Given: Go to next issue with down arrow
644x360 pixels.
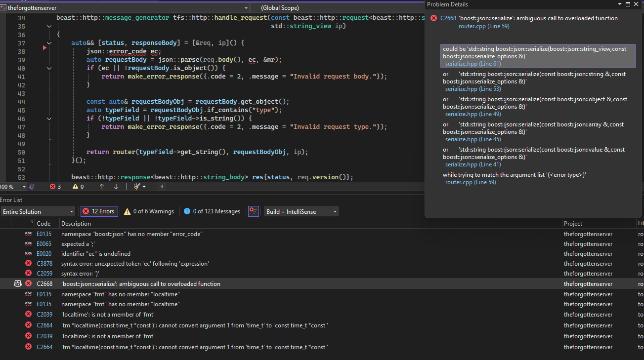Looking at the screenshot, I should tap(116, 187).
